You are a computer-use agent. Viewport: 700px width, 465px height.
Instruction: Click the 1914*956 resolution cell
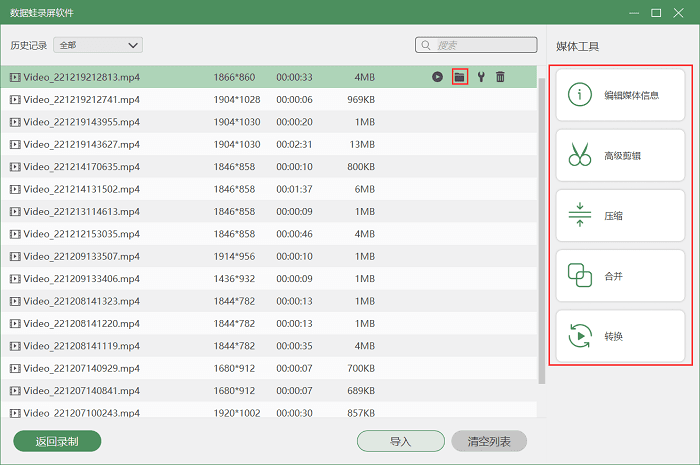tap(234, 256)
